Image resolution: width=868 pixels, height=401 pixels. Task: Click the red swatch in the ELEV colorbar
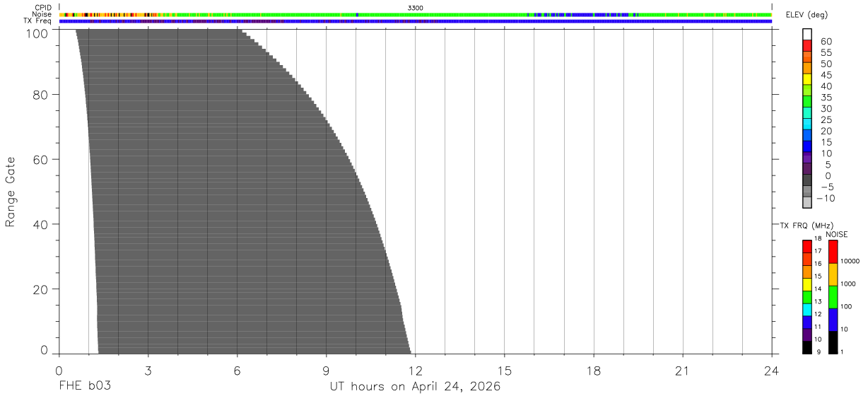coord(807,45)
